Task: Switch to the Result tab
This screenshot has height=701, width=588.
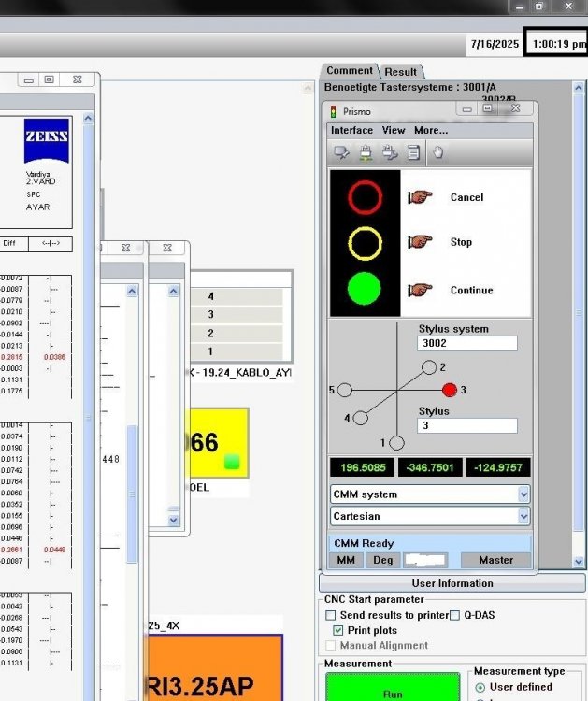Action: [401, 72]
